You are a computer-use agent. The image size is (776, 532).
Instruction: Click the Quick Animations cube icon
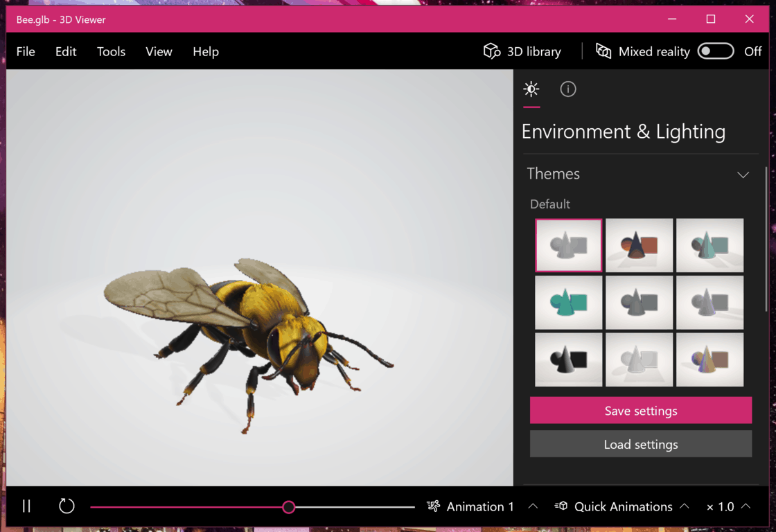click(561, 506)
